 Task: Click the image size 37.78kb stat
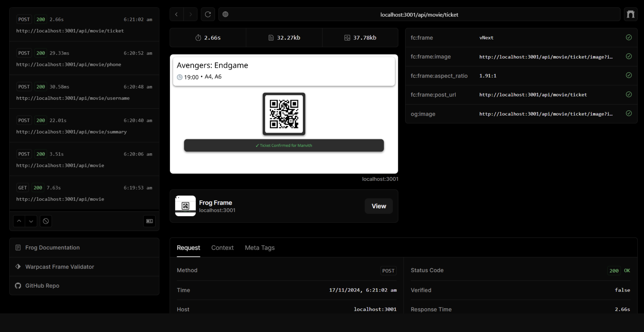[x=360, y=37]
